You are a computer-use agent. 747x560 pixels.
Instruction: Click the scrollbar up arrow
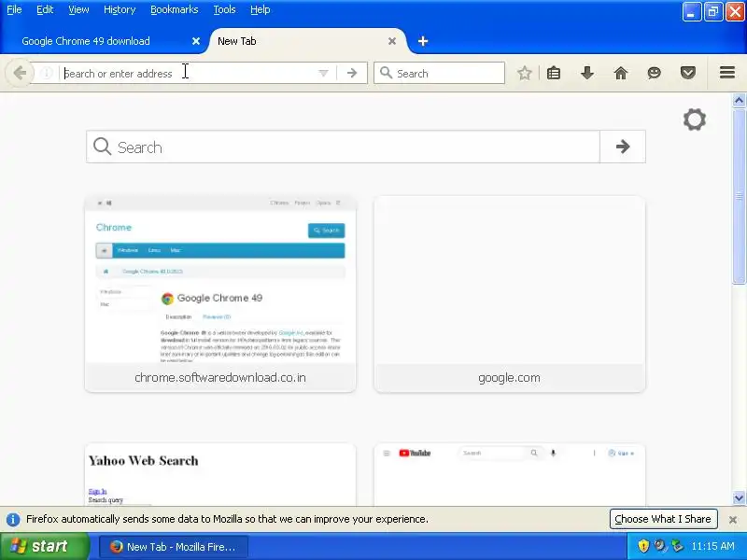[x=739, y=100]
